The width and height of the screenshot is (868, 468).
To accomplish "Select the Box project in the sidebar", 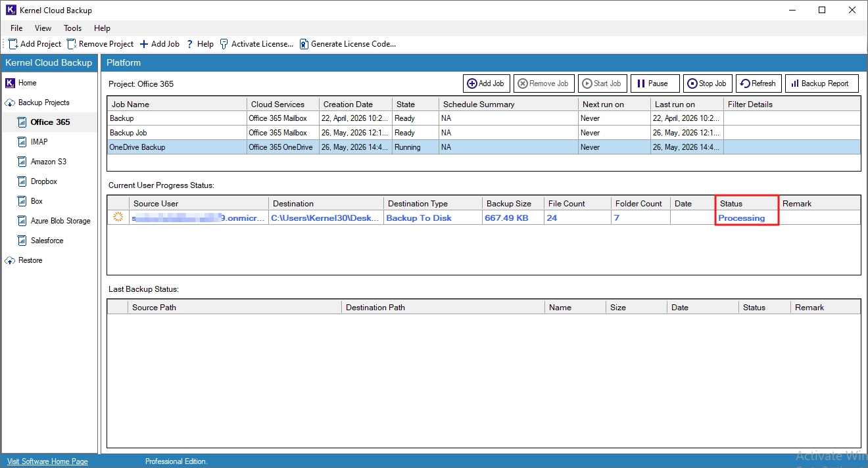I will click(x=37, y=201).
